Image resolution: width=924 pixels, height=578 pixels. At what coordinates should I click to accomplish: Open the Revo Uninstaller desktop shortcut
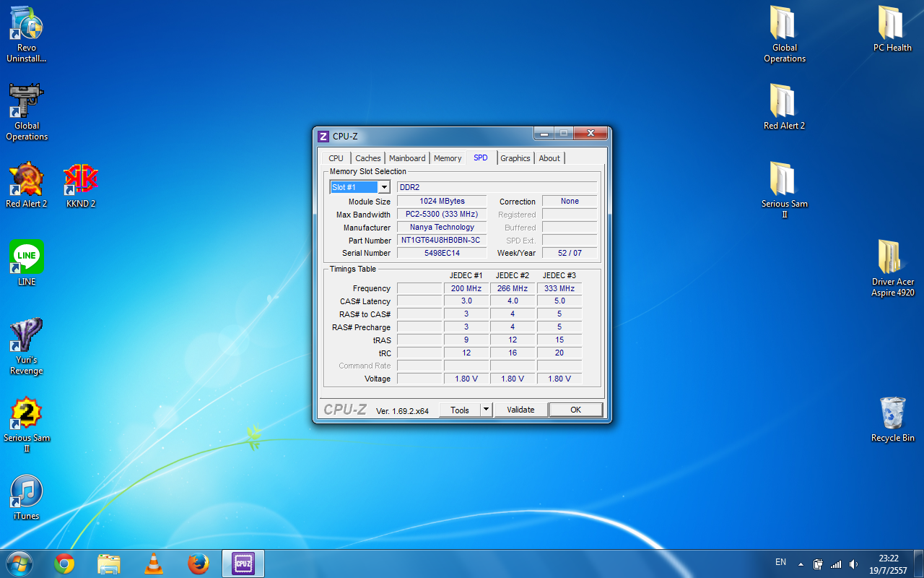[27, 26]
